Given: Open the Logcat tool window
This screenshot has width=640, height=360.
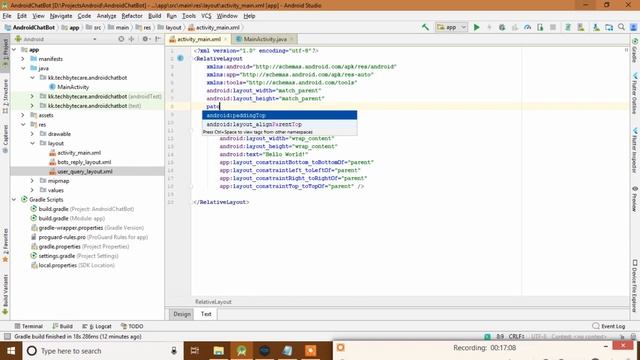Looking at the screenshot, I should [x=97, y=326].
